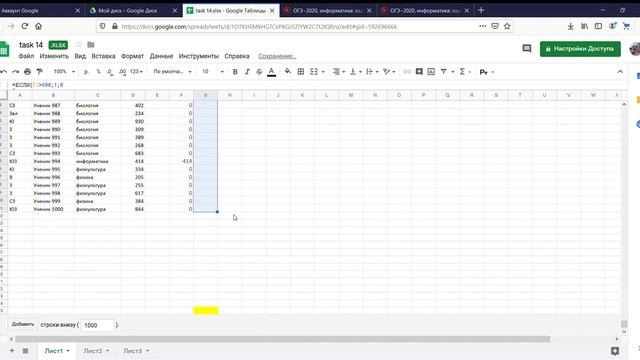Open text rotation options

click(389, 72)
